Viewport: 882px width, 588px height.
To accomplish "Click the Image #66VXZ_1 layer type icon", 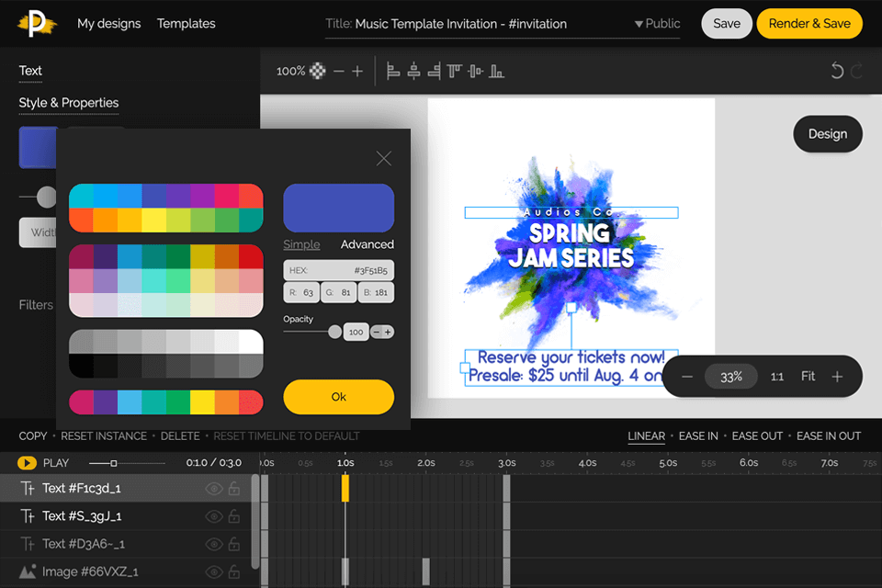I will click(x=27, y=571).
